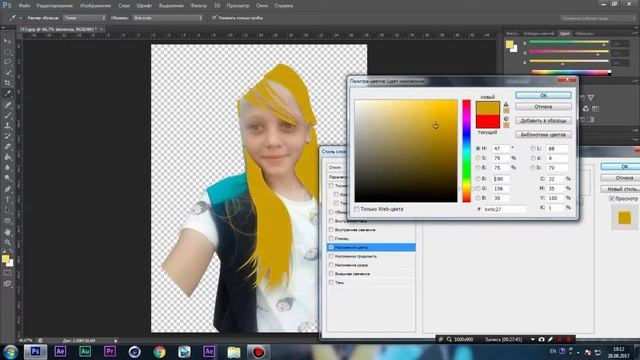Select the Dodge tool
The height and width of the screenshot is (360, 640).
(x=7, y=178)
